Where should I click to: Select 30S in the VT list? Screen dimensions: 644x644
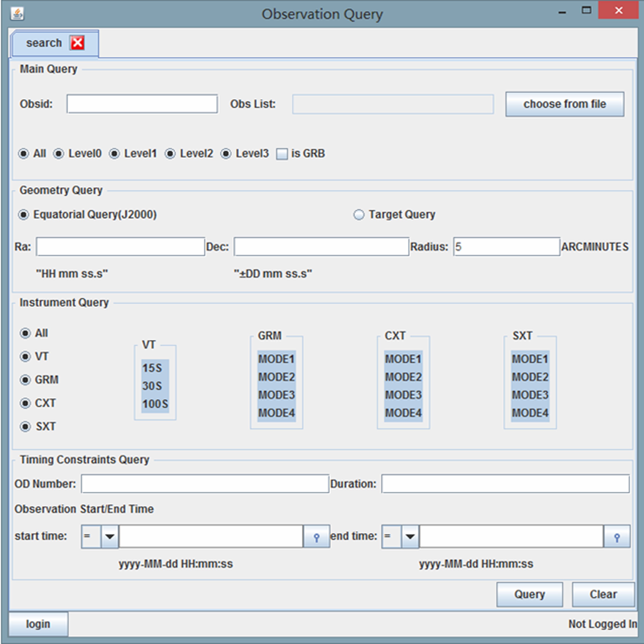(152, 386)
